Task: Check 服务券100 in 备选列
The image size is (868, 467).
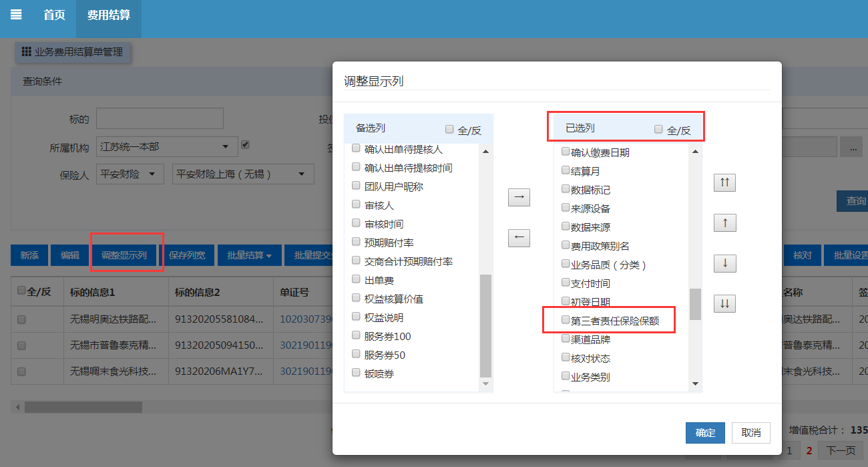Action: (357, 335)
